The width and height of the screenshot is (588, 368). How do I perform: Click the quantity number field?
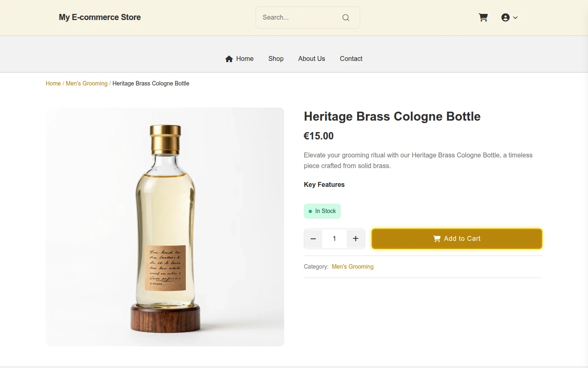[x=334, y=239]
